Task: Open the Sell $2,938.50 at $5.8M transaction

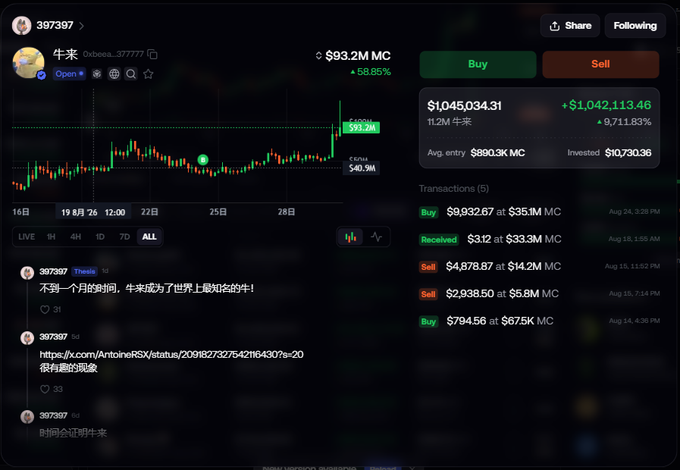Action: (x=539, y=294)
